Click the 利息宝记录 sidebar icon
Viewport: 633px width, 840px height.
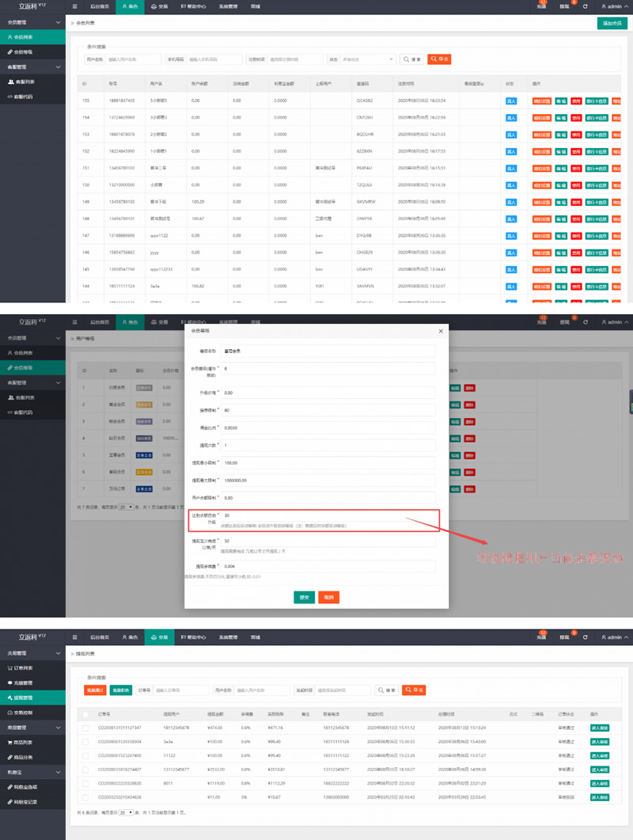(x=7, y=801)
